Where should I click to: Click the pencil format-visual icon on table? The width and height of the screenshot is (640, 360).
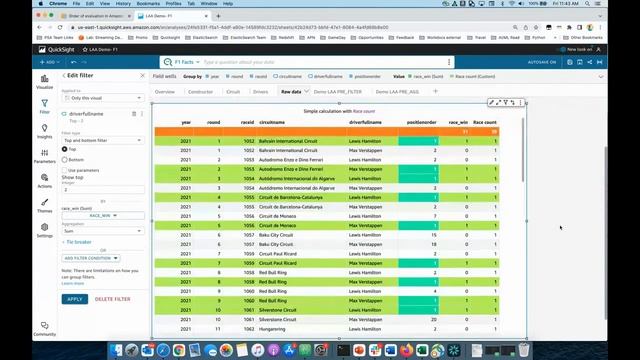491,102
